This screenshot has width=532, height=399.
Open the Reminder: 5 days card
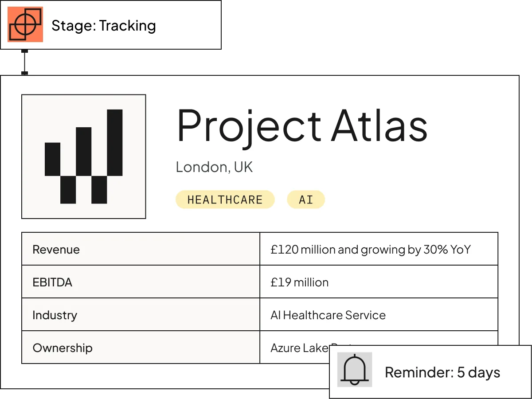[x=430, y=372]
